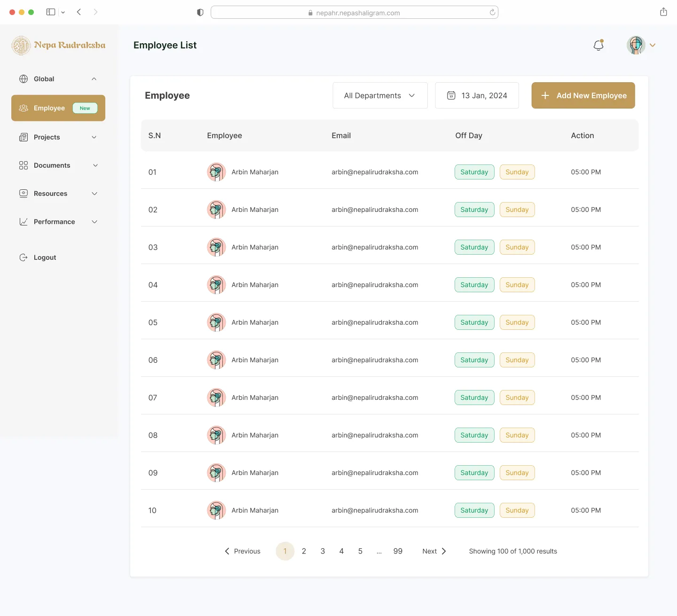Select the Saturday off-day badge for row 01
The width and height of the screenshot is (677, 616).
pos(474,172)
